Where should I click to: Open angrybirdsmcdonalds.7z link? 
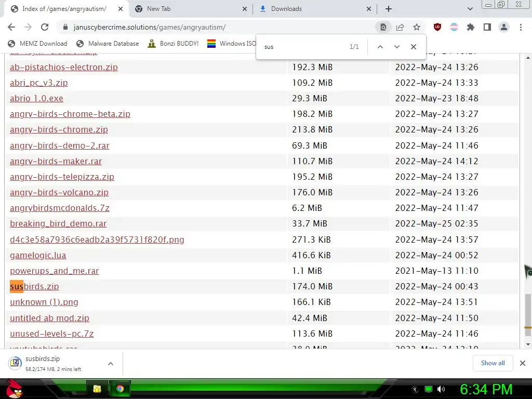point(59,208)
